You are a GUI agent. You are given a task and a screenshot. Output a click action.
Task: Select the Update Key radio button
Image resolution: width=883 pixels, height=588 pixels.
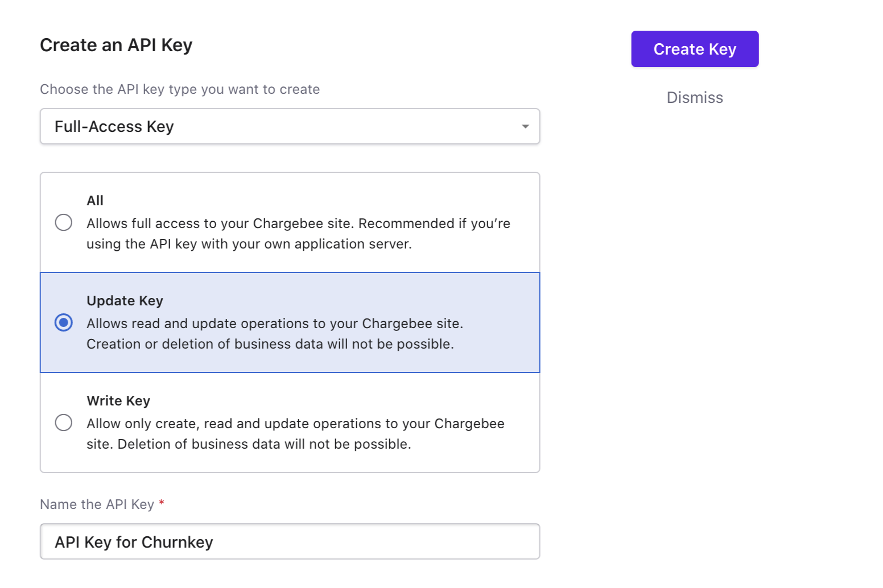pyautogui.click(x=63, y=322)
